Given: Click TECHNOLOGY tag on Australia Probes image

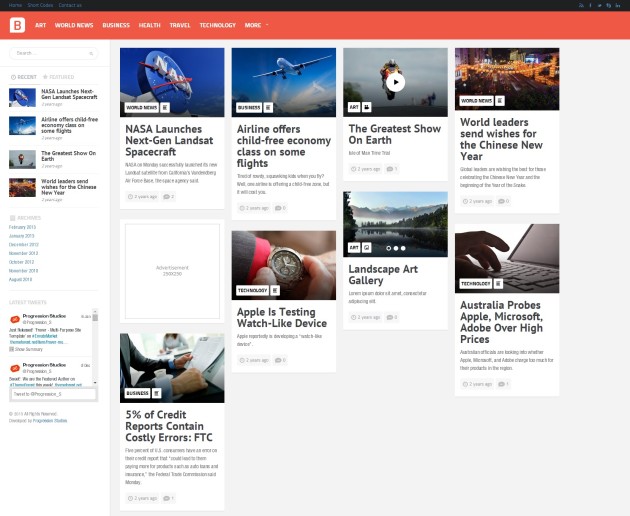Looking at the screenshot, I should (476, 283).
